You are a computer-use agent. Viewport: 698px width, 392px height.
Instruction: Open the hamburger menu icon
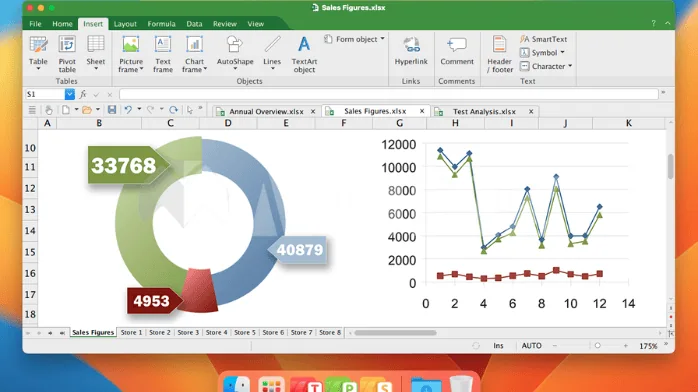coord(32,109)
